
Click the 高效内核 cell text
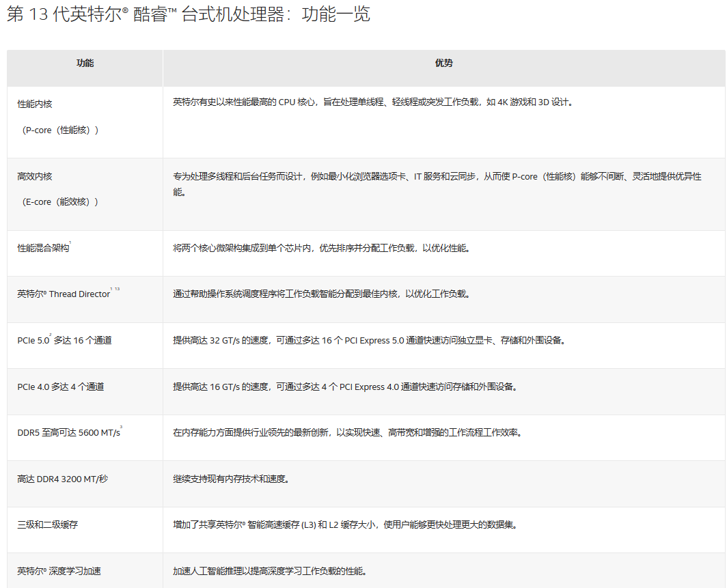[35, 176]
